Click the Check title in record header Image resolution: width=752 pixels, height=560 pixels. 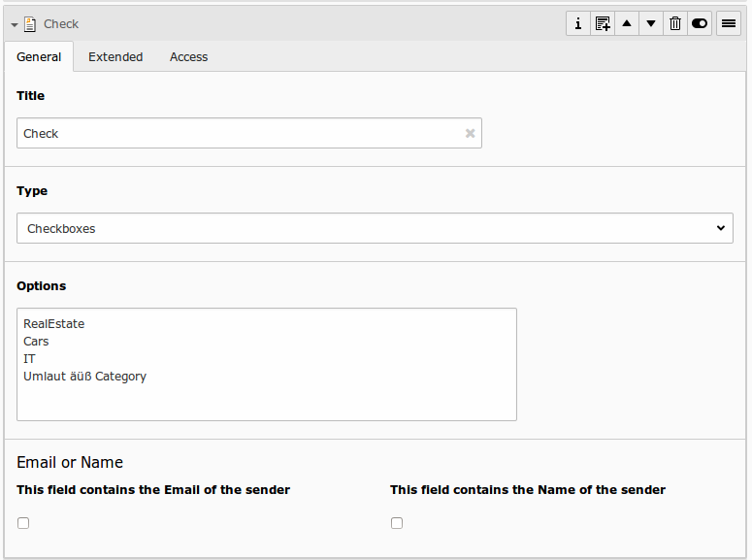pyautogui.click(x=61, y=24)
